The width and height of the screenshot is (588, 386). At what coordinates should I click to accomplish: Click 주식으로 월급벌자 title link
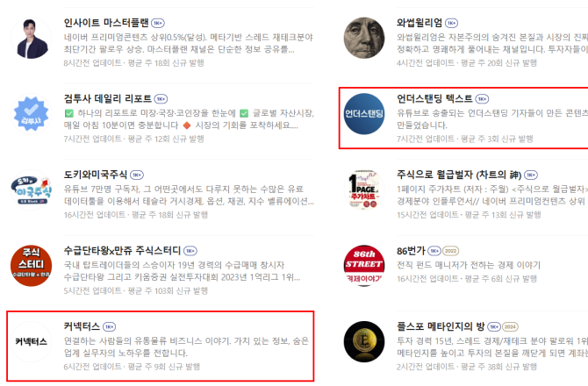click(459, 175)
